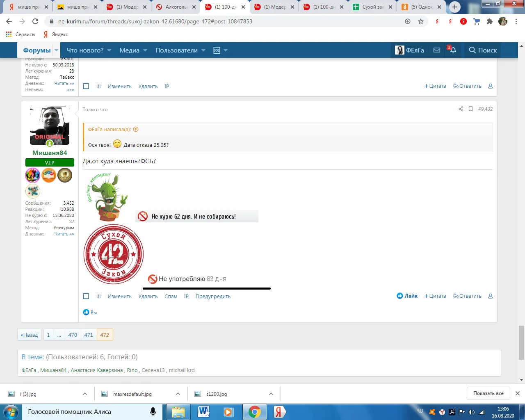Open the Rino user profile link
Screen dimensions: 525x420
click(132, 370)
